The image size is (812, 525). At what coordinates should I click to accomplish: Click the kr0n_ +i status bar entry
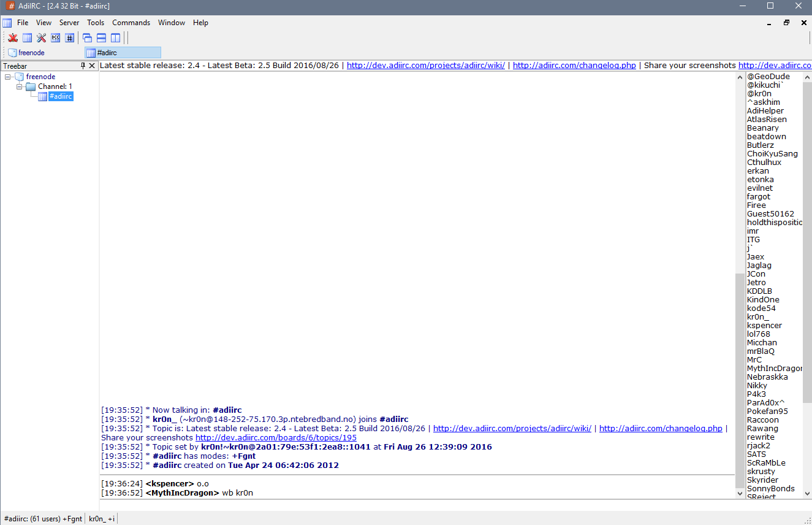coord(101,519)
